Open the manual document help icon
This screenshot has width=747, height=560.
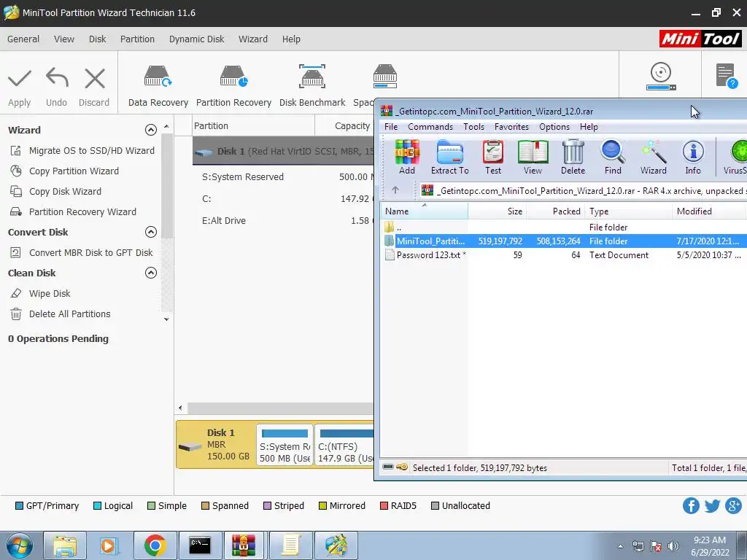[x=727, y=76]
